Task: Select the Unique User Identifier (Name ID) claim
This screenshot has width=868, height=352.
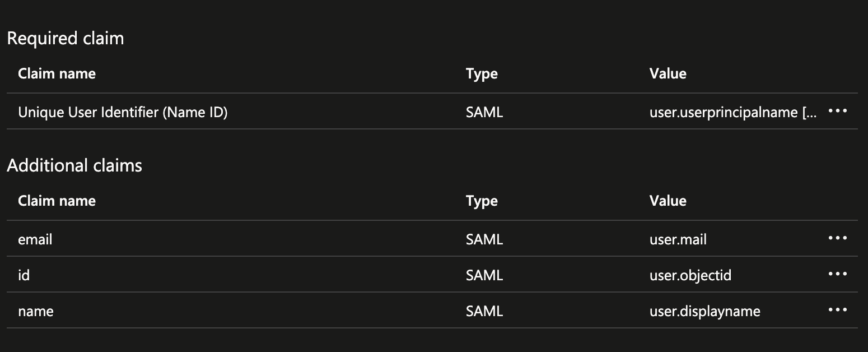Action: pyautogui.click(x=123, y=112)
